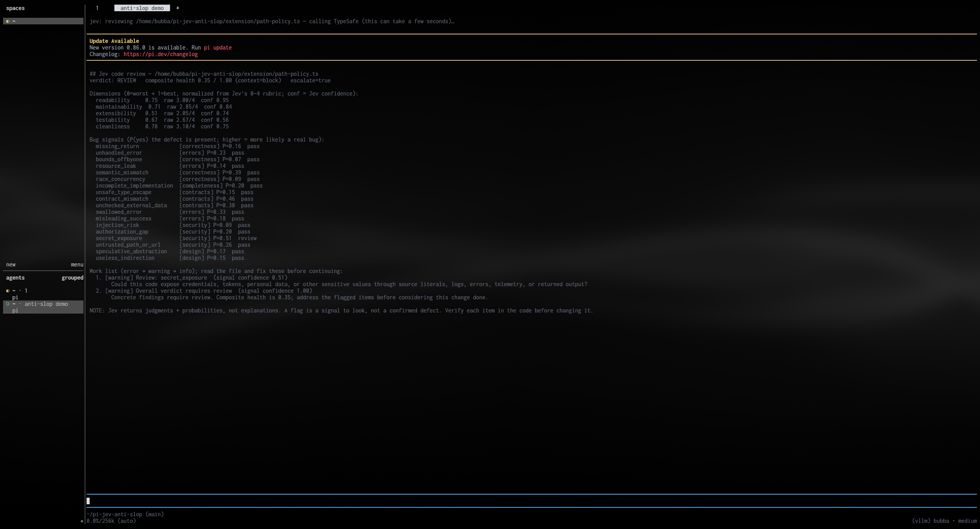Toggle the 'grouped' agents view

(x=72, y=278)
